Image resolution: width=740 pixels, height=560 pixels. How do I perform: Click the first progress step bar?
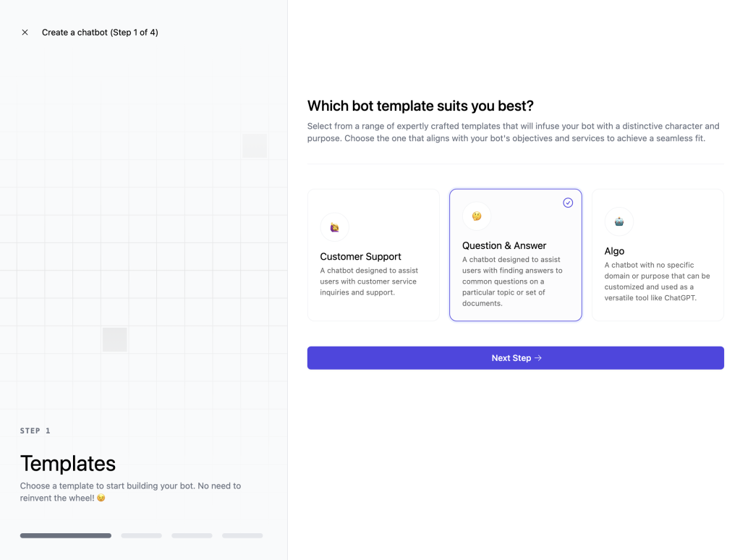point(66,535)
